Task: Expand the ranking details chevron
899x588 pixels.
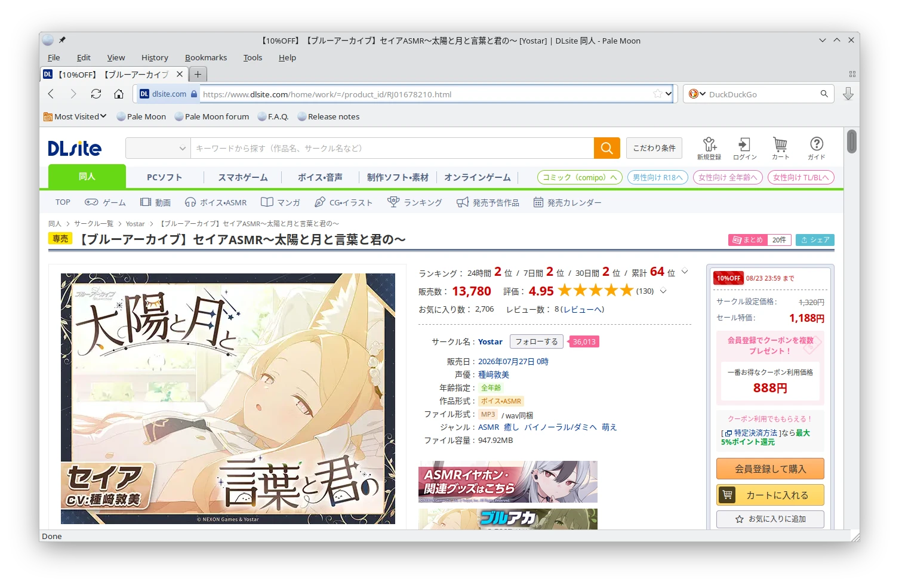Action: 685,272
